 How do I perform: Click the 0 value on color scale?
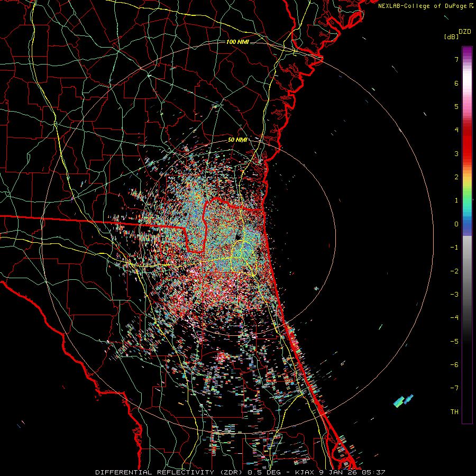[x=456, y=224]
